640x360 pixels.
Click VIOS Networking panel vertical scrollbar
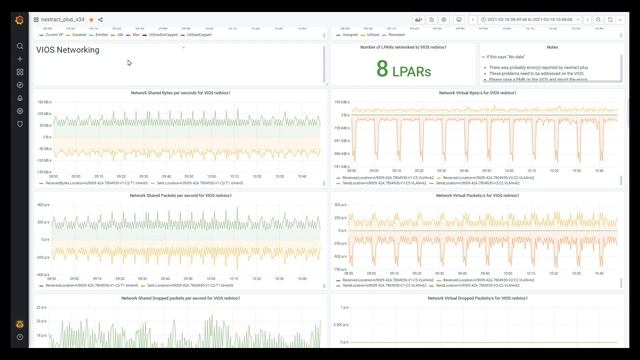(324, 64)
